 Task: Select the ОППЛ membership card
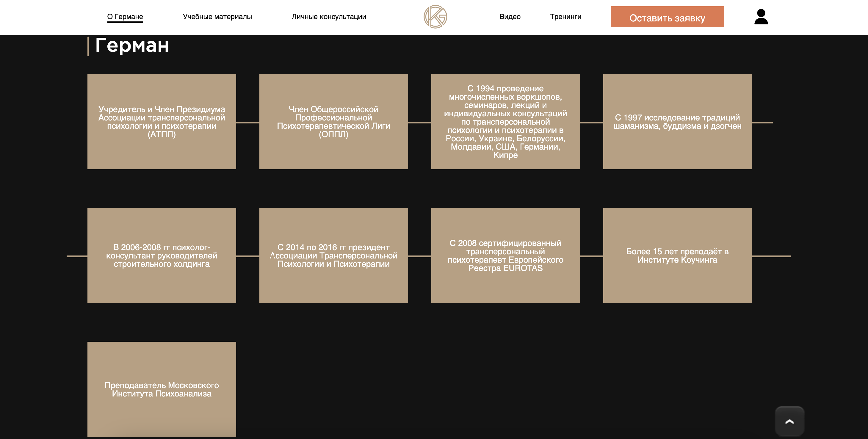click(x=333, y=122)
